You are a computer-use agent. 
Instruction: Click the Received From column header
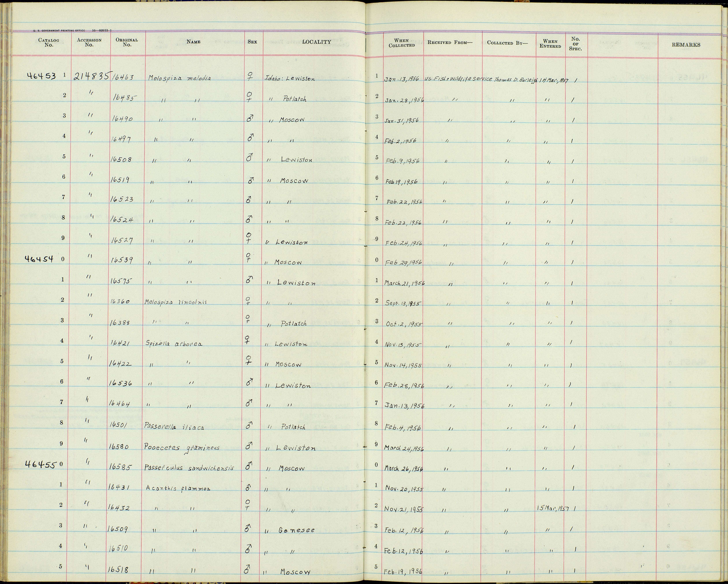point(450,43)
